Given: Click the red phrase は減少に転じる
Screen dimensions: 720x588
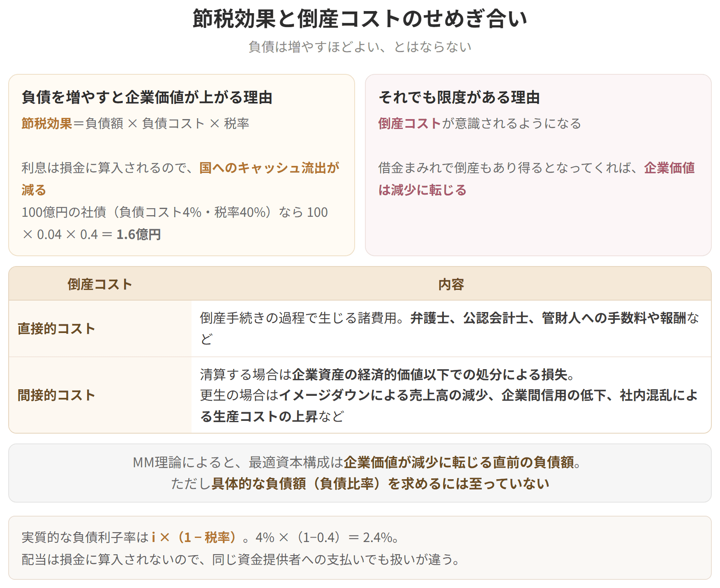Looking at the screenshot, I should click(422, 190).
